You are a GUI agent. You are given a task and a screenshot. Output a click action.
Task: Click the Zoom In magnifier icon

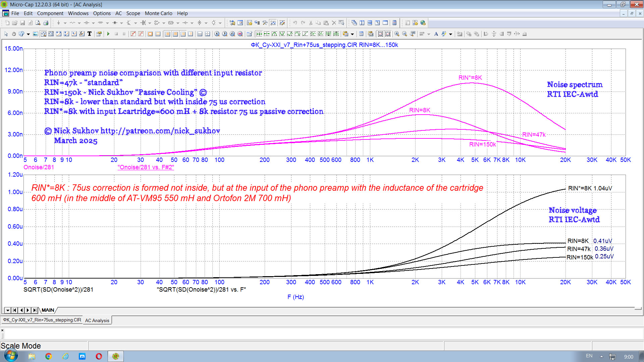point(397,34)
